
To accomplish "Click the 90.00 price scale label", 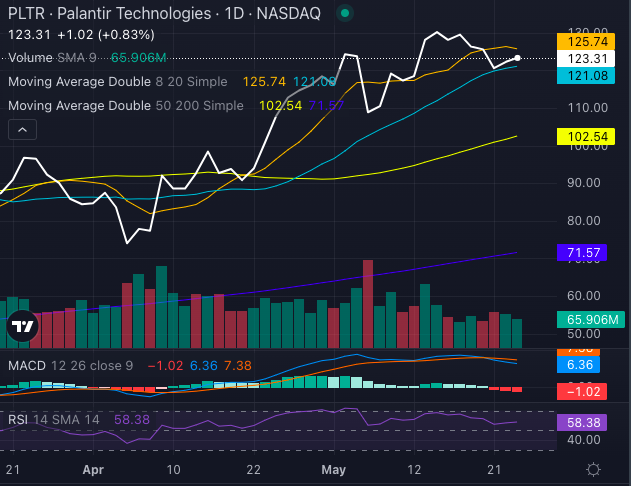I will pyautogui.click(x=584, y=183).
